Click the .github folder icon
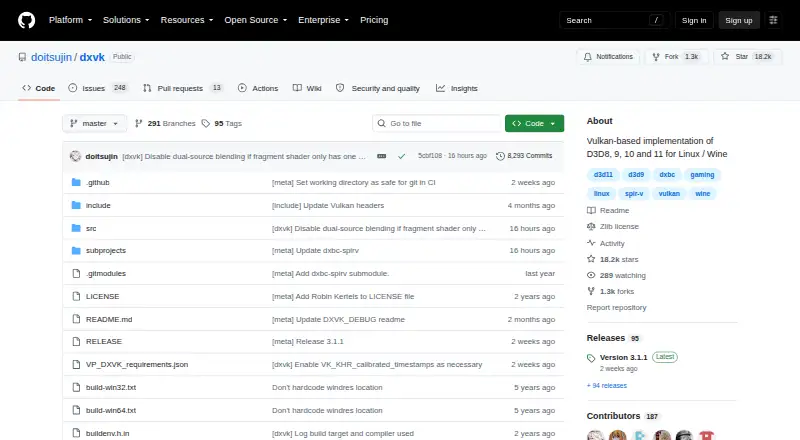Image resolution: width=800 pixels, height=440 pixels. pos(76,182)
